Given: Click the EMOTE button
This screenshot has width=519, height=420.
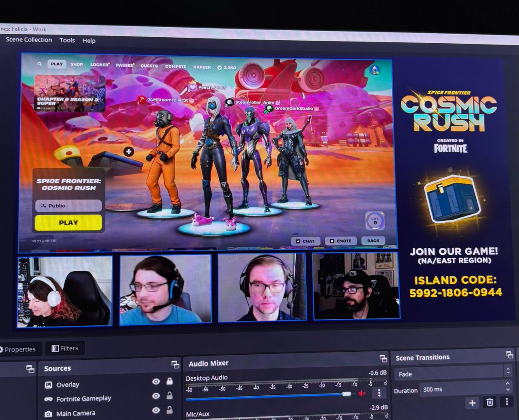Looking at the screenshot, I should [x=341, y=241].
